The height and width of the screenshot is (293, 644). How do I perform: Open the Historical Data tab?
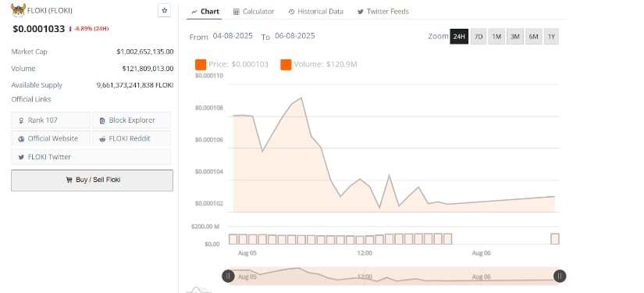coord(316,12)
